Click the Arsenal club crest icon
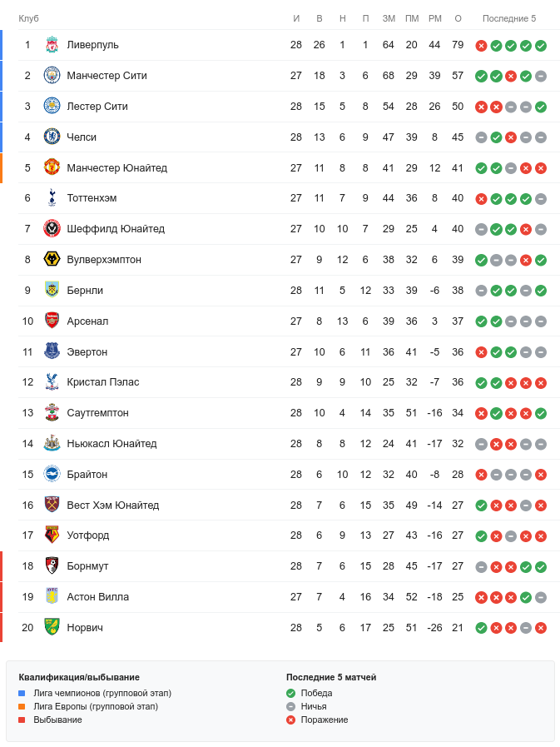Screen dimensions: 560x747 (x=52, y=321)
